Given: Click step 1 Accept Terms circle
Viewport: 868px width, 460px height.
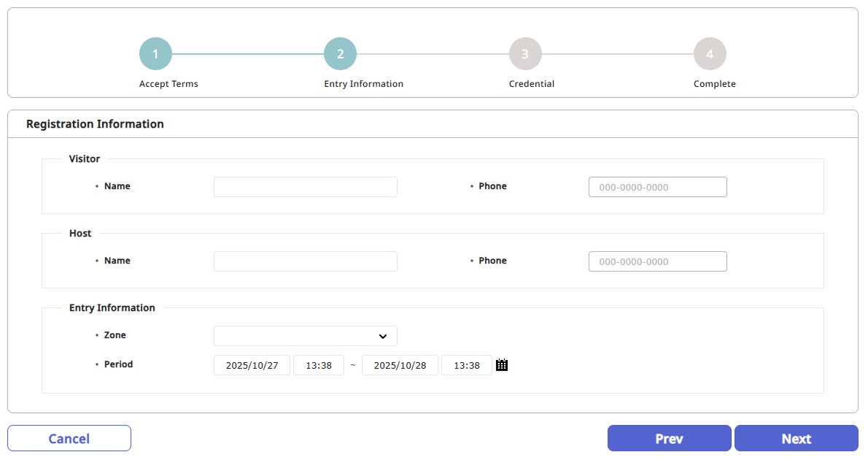Looking at the screenshot, I should click(x=155, y=54).
